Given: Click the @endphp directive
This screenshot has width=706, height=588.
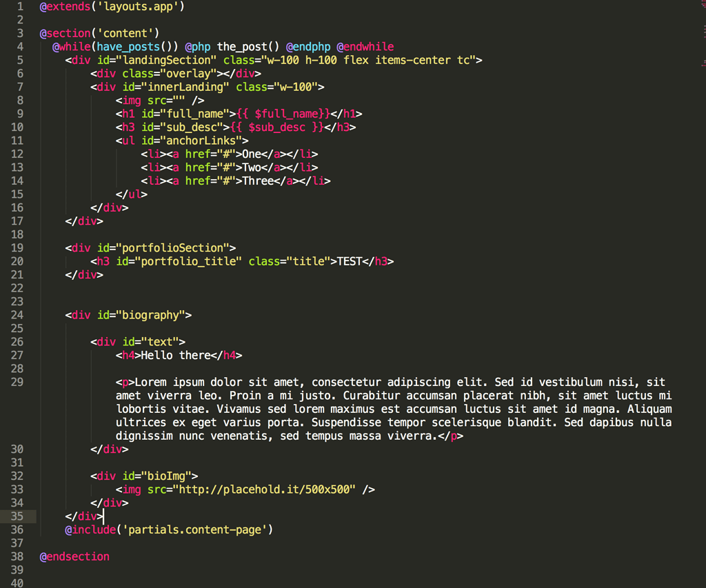Looking at the screenshot, I should (x=308, y=47).
